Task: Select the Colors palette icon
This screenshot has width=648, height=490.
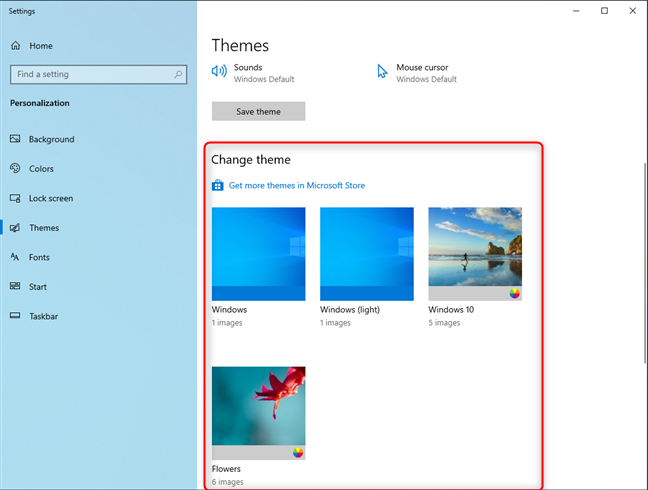Action: 15,168
